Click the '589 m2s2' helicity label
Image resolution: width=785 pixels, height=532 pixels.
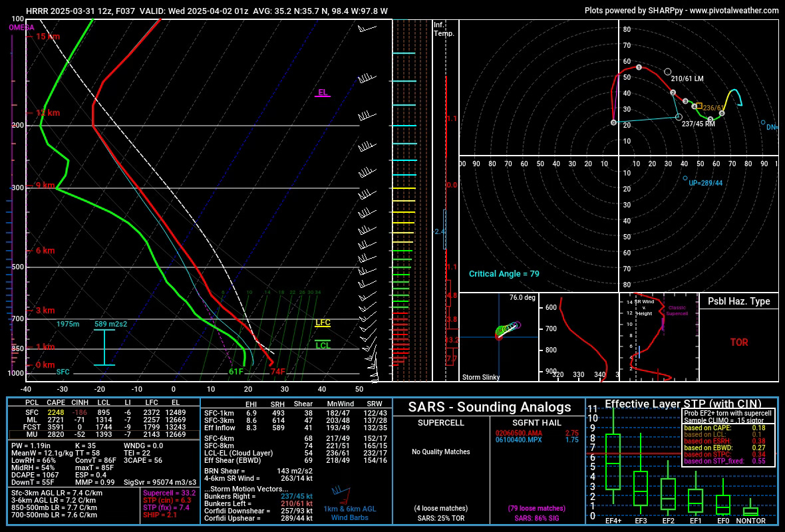[110, 324]
